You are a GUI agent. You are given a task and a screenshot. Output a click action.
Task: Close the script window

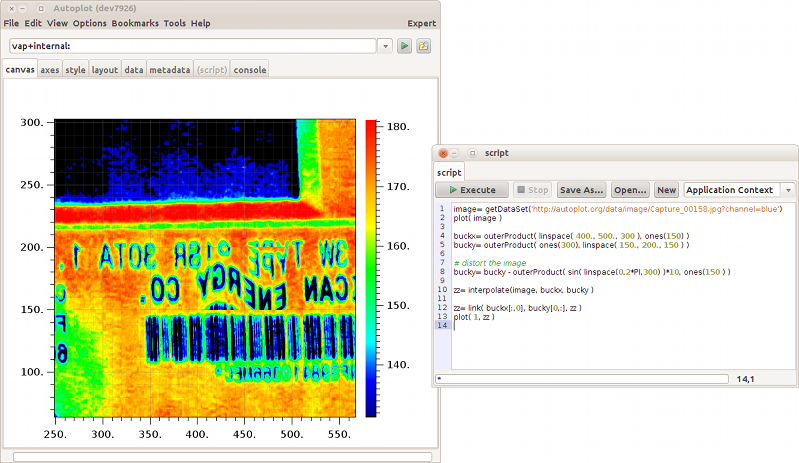point(443,153)
